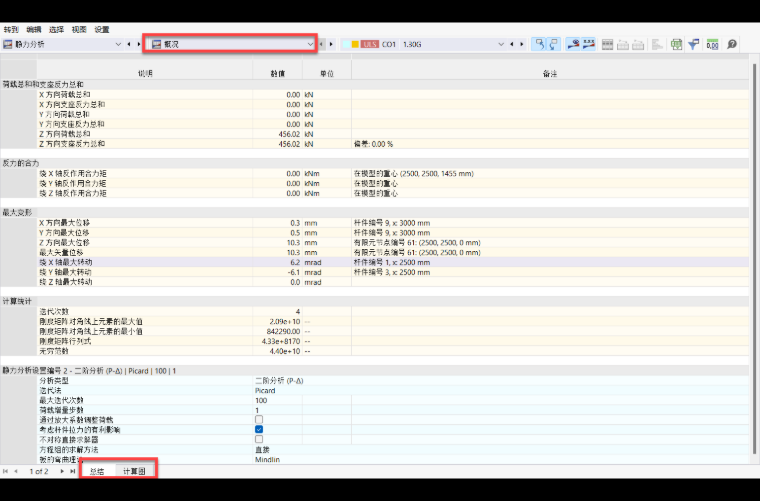The height and width of the screenshot is (501, 760).
Task: Switch to the 总结 tab
Action: (97, 471)
